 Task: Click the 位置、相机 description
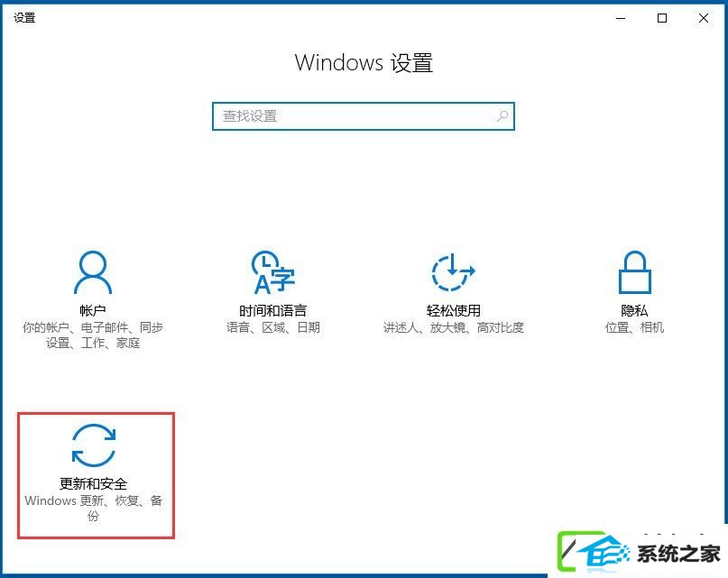[635, 327]
